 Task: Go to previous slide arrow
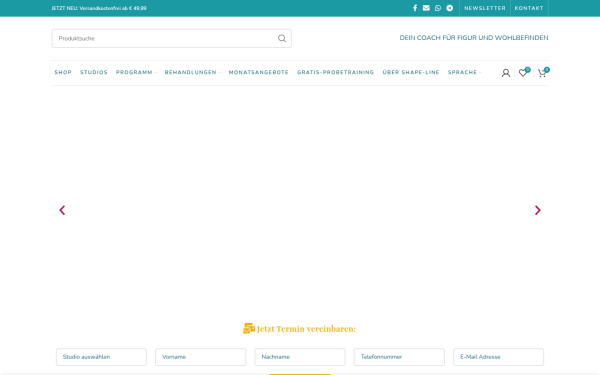(x=62, y=210)
